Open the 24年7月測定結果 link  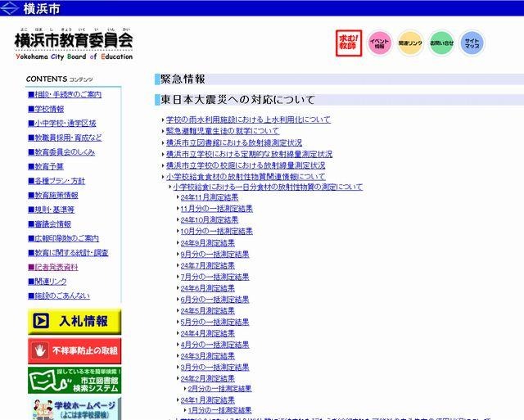click(x=207, y=265)
